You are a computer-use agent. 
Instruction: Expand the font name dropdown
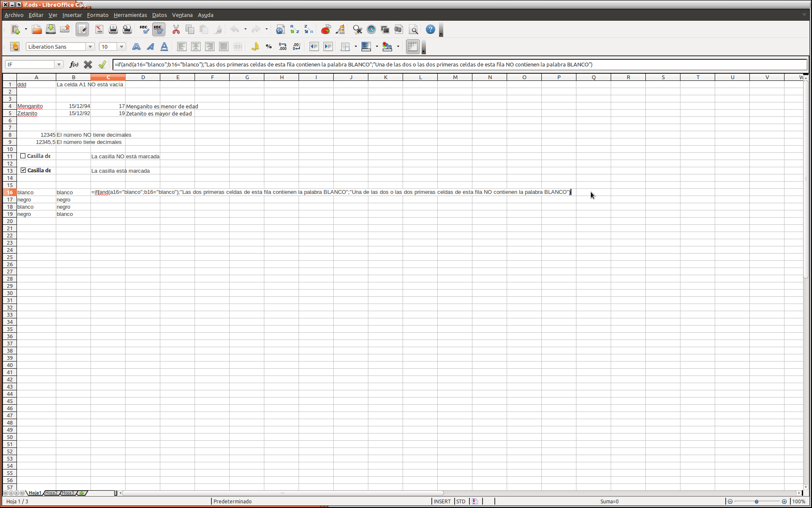(x=90, y=47)
